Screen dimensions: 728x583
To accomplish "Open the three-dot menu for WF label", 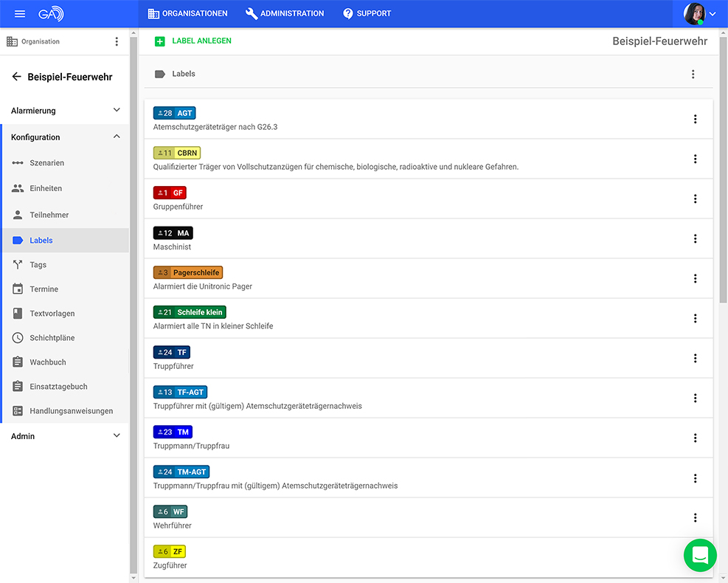I will (695, 517).
